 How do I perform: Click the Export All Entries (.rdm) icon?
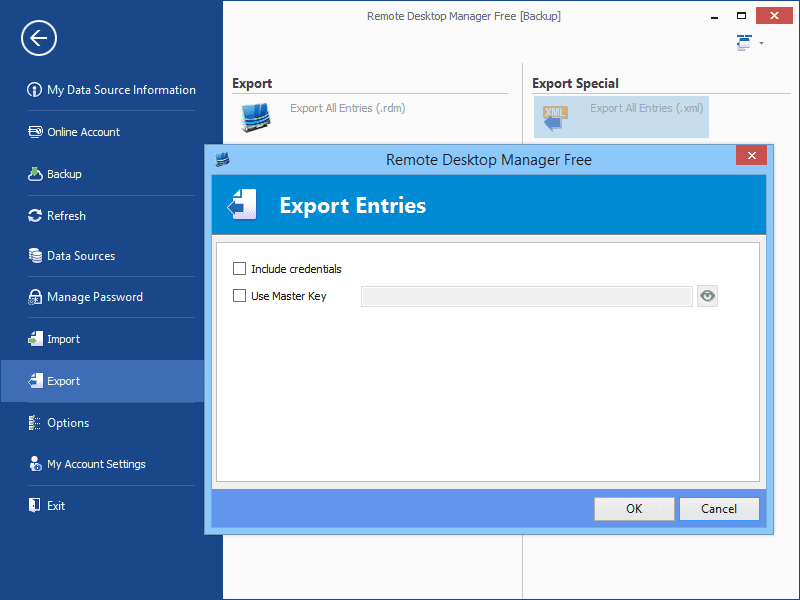tap(255, 117)
